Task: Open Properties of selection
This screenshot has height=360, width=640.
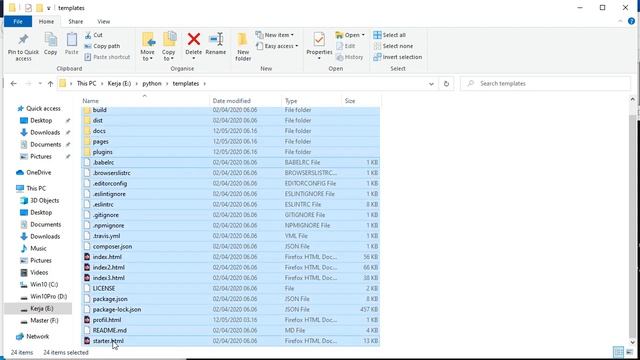Action: point(319,46)
